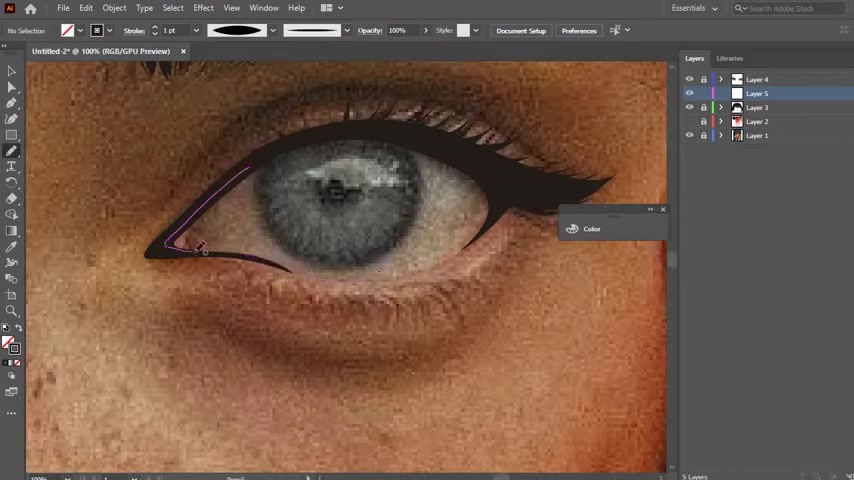Select the Shape Builder tool
Image resolution: width=854 pixels, height=480 pixels.
11,215
